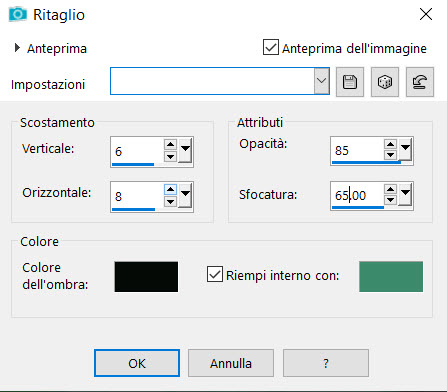Screen dimensions: 447x392
Task: Toggle the Anteprima dell'immagine checkbox
Action: click(271, 47)
